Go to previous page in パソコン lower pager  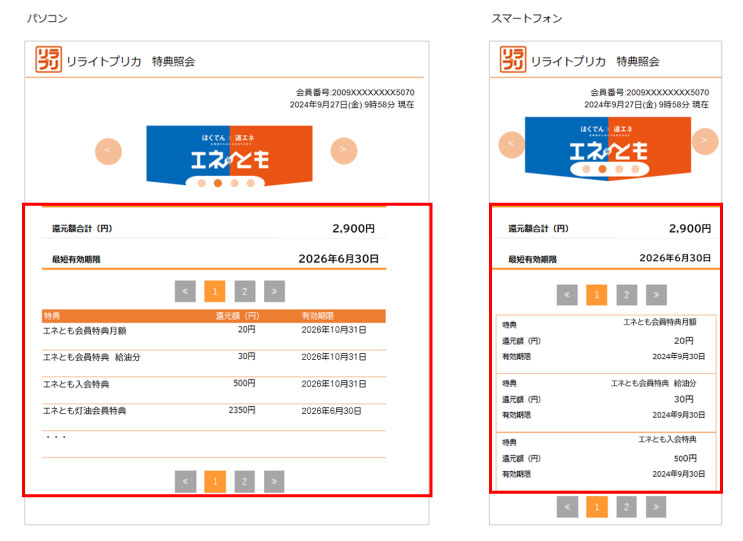click(x=185, y=482)
